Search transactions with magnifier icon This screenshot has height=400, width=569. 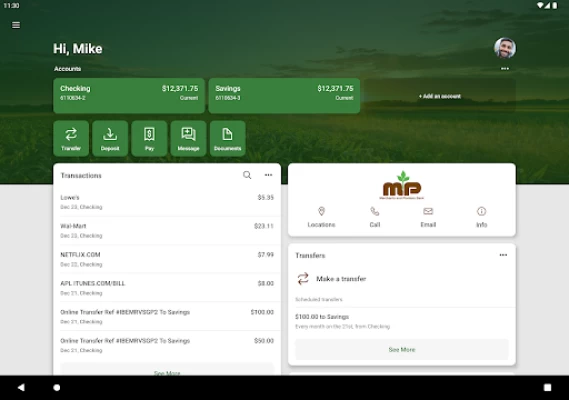point(247,175)
